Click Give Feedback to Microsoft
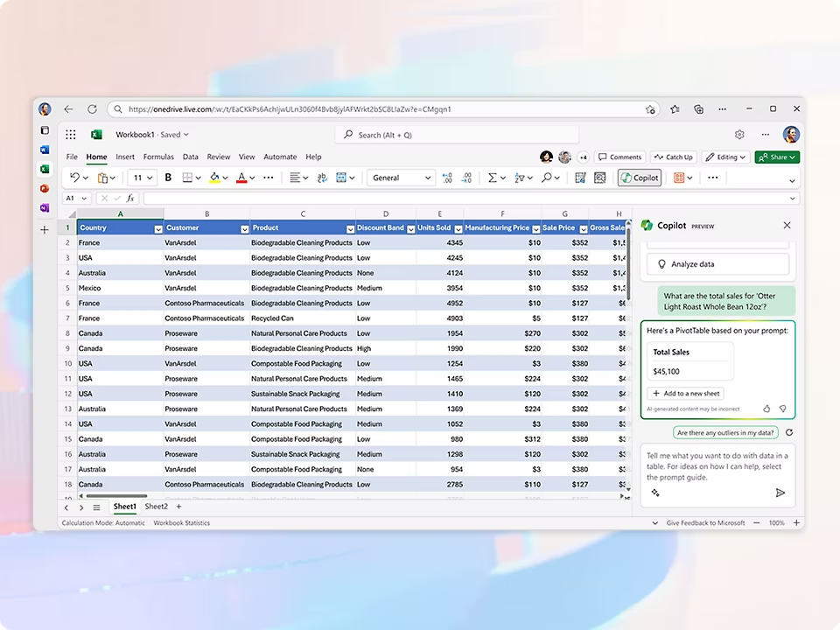 click(x=705, y=523)
